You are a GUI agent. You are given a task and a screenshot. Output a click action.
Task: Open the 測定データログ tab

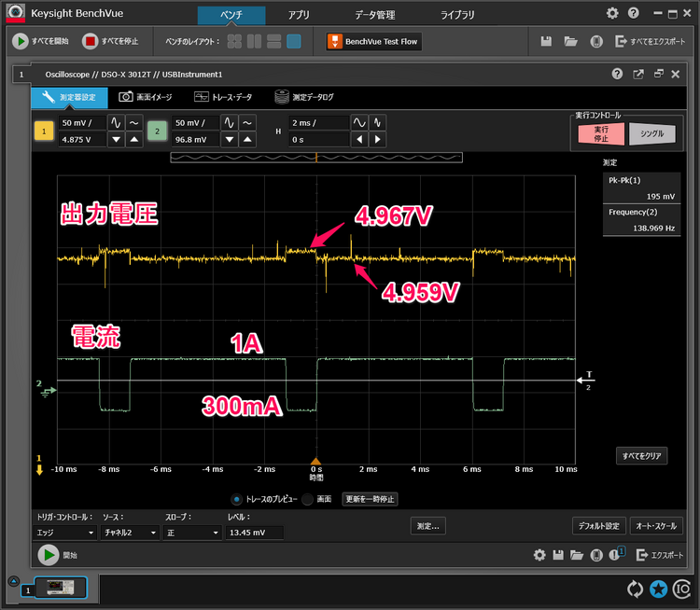pyautogui.click(x=304, y=97)
